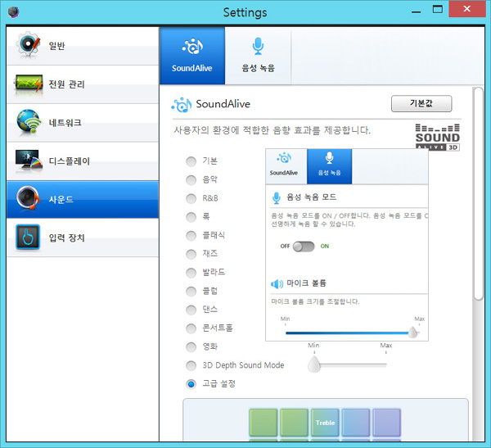
Task: Open the 네트워크 globe icon
Action: point(29,122)
